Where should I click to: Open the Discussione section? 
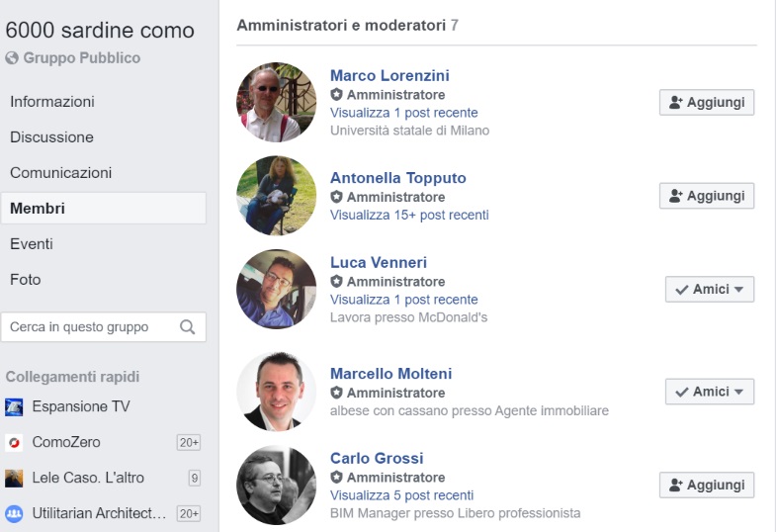pos(52,137)
